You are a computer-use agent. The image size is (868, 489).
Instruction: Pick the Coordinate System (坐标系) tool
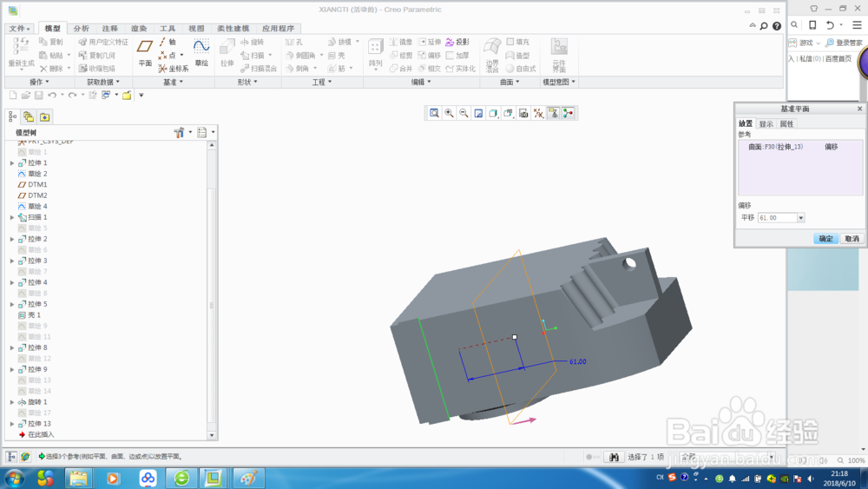click(x=174, y=69)
